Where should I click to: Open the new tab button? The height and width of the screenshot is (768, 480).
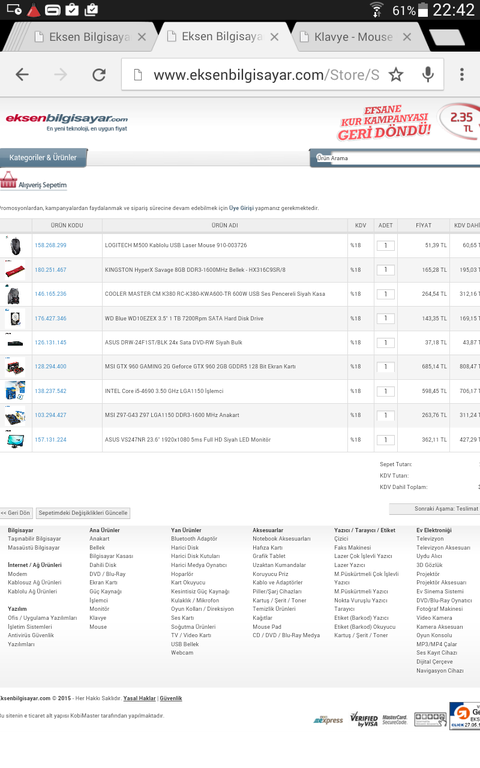(446, 37)
